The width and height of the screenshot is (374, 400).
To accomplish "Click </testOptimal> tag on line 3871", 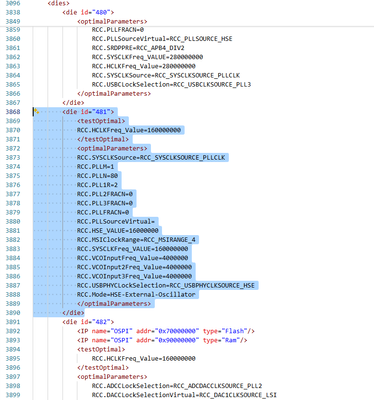I will pyautogui.click(x=103, y=139).
